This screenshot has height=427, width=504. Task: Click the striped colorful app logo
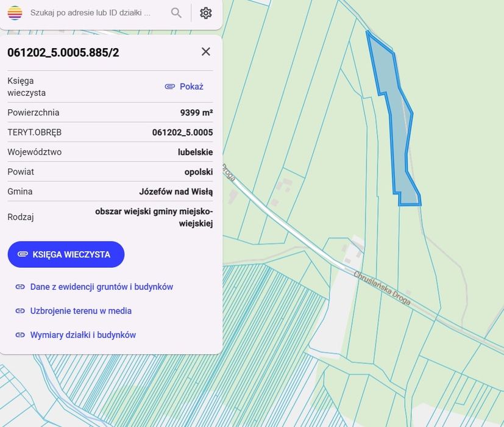pos(15,13)
